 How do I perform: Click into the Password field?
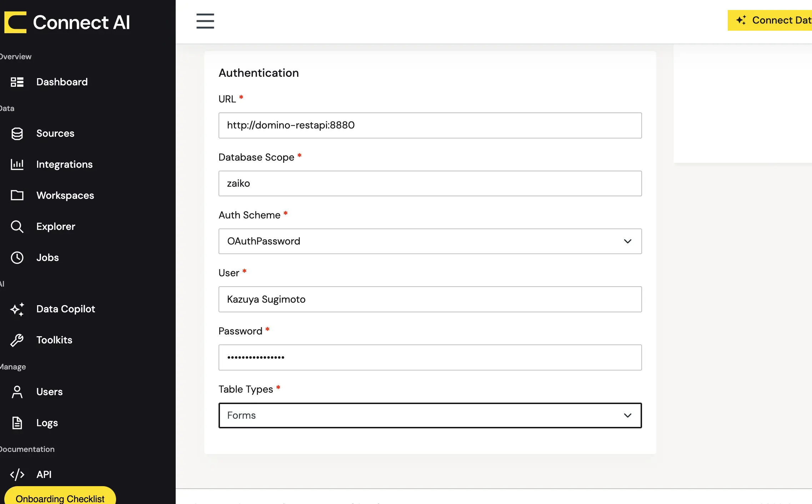pyautogui.click(x=430, y=357)
